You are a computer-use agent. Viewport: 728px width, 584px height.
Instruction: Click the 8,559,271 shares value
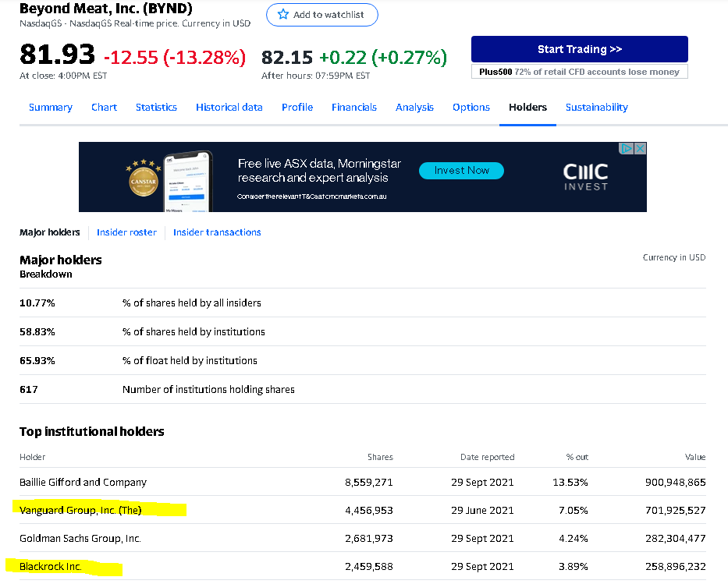pyautogui.click(x=369, y=483)
